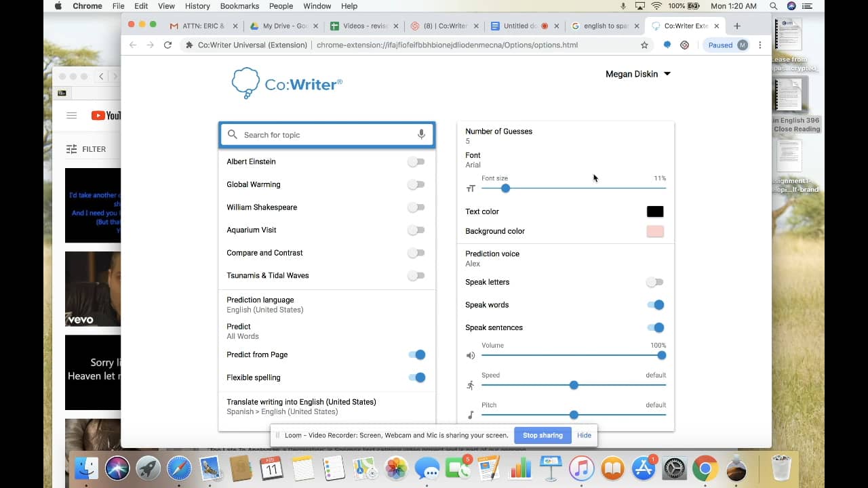Viewport: 868px width, 488px height.
Task: Toggle the Albert Einstein topic
Action: (416, 161)
